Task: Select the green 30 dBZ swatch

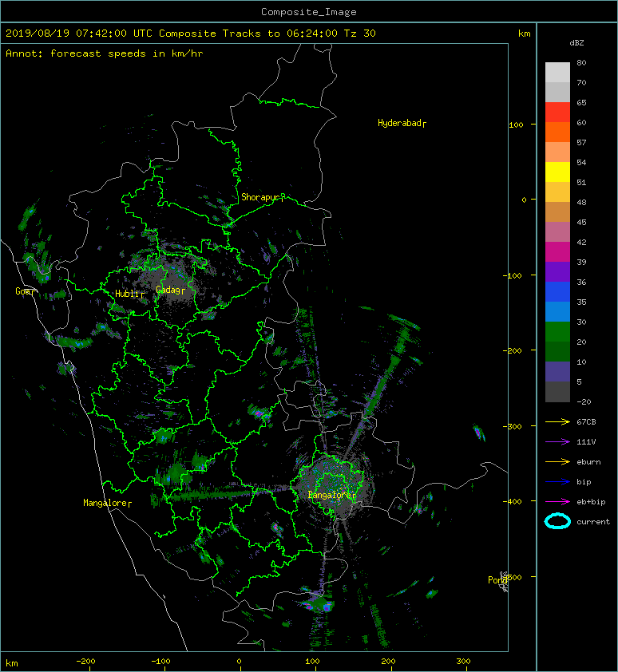Action: 557,331
